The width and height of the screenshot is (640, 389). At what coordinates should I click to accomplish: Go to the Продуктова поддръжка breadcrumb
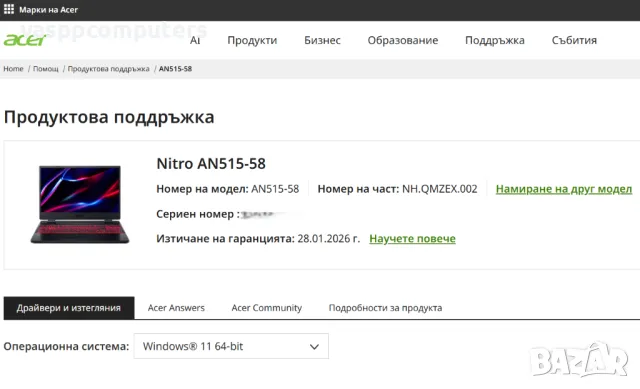pos(109,69)
